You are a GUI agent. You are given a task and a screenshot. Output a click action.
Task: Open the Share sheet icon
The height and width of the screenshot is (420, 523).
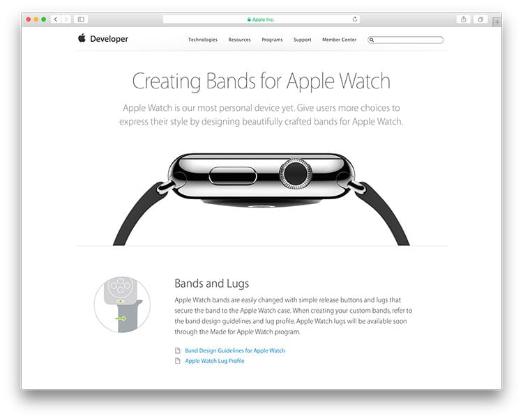coord(464,20)
